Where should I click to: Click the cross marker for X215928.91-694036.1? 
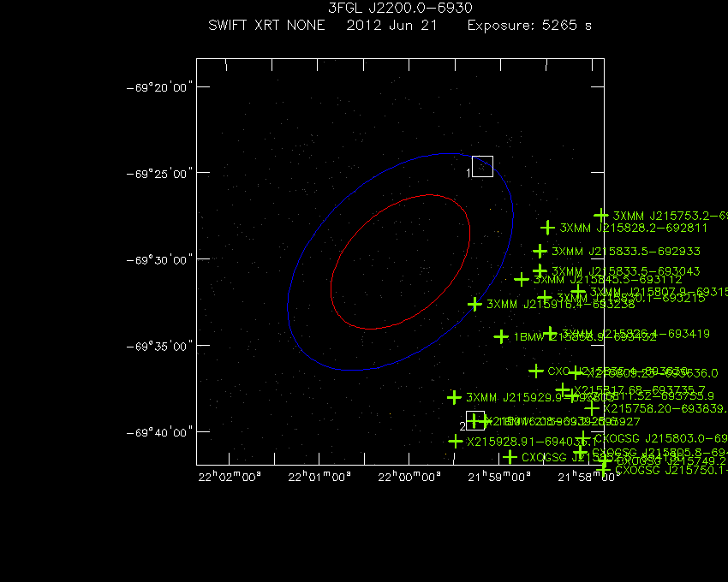[x=456, y=441]
